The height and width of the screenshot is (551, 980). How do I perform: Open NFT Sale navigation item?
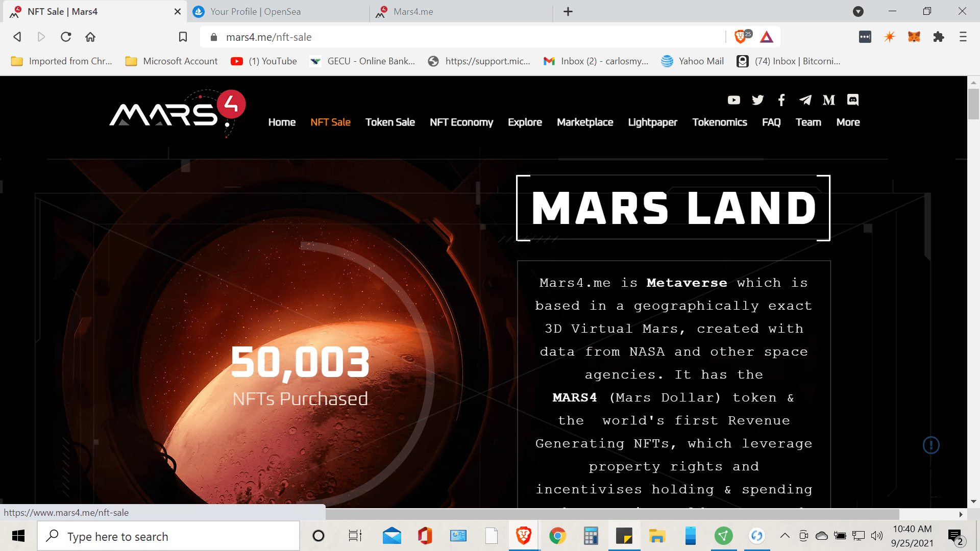click(330, 122)
